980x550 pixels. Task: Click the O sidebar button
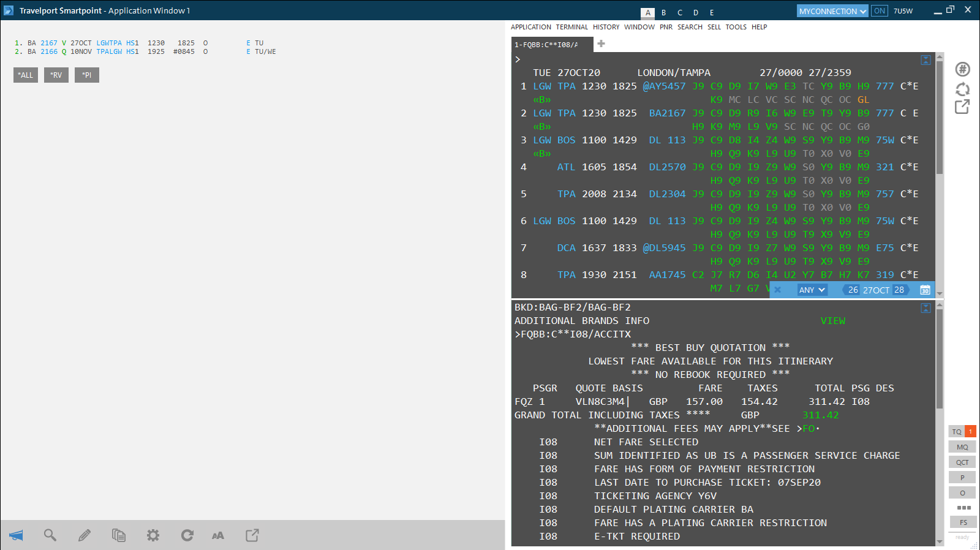coord(962,492)
